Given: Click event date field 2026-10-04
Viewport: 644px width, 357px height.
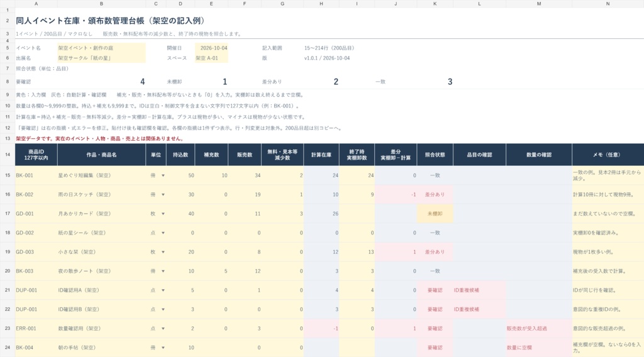Looking at the screenshot, I should 211,48.
